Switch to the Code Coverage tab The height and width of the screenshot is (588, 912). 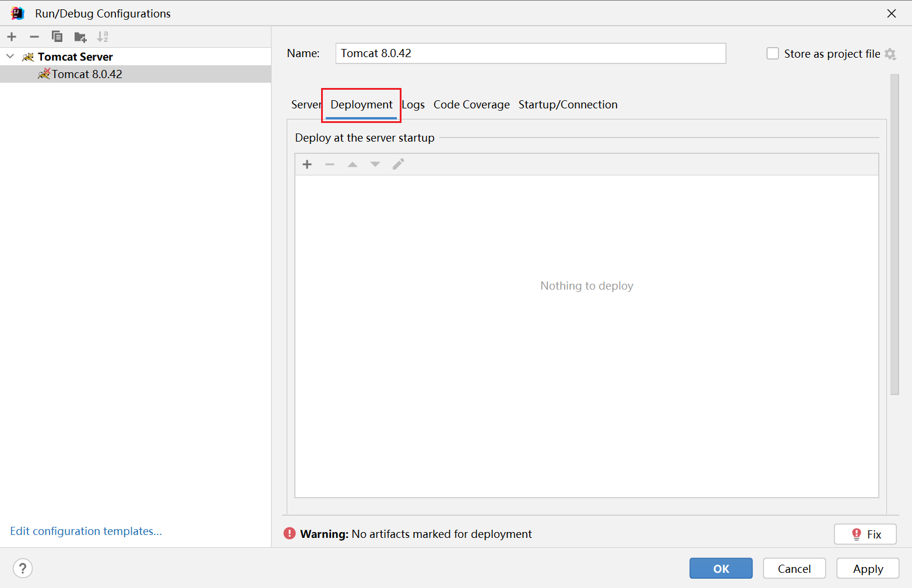pyautogui.click(x=471, y=105)
